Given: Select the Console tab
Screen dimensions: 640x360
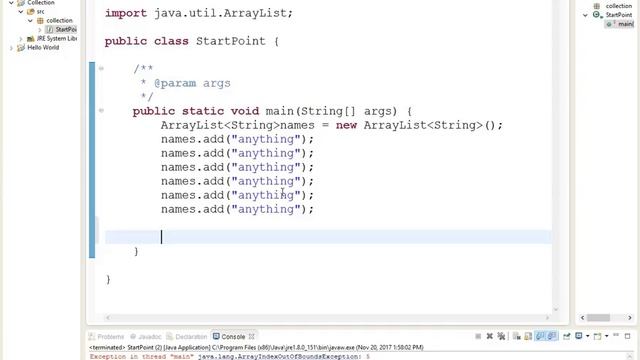Looking at the screenshot, I should (x=229, y=337).
